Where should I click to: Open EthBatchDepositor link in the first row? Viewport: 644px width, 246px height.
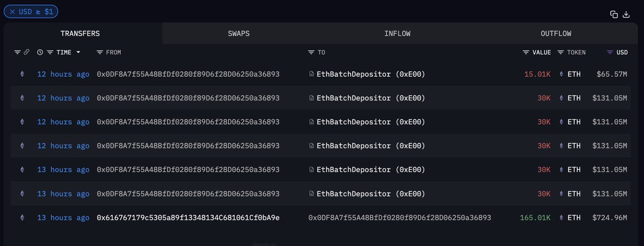pos(367,74)
